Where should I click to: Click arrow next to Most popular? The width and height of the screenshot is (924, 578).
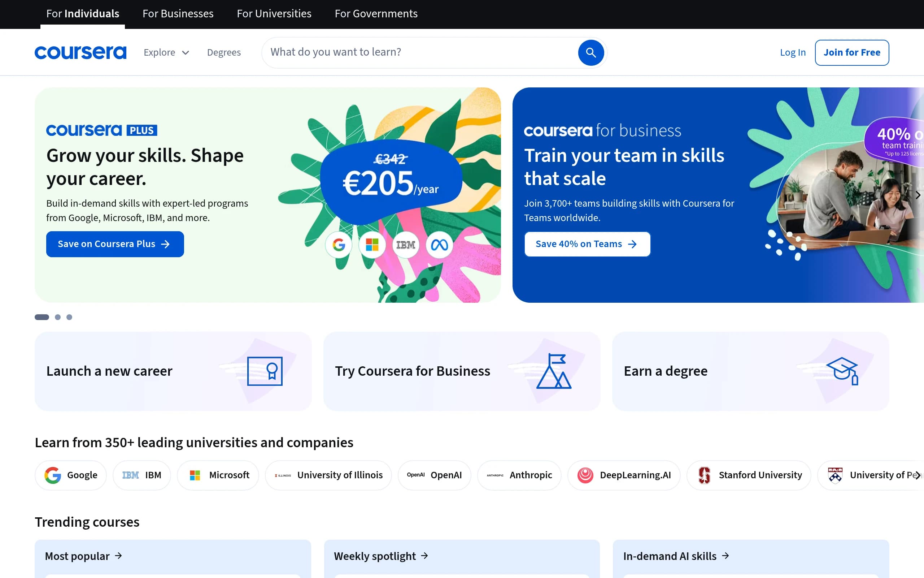tap(119, 556)
